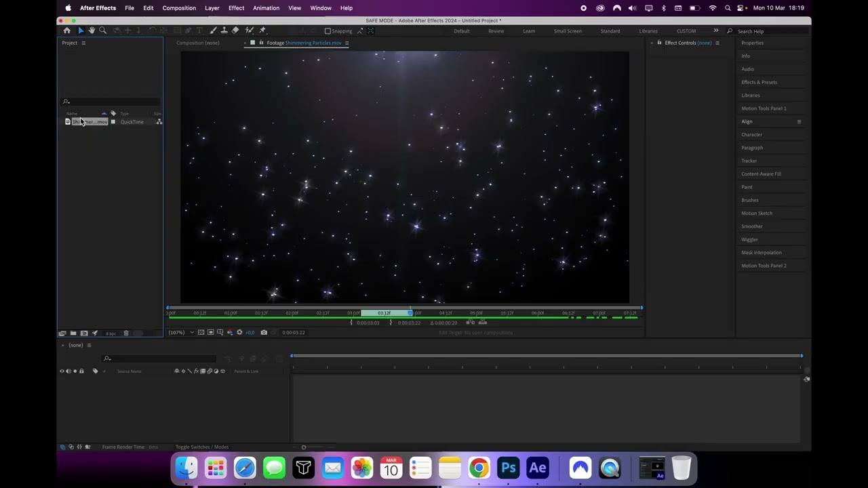Viewport: 868px width, 488px height.
Task: Select the Selection (arrow) tool
Action: point(80,30)
